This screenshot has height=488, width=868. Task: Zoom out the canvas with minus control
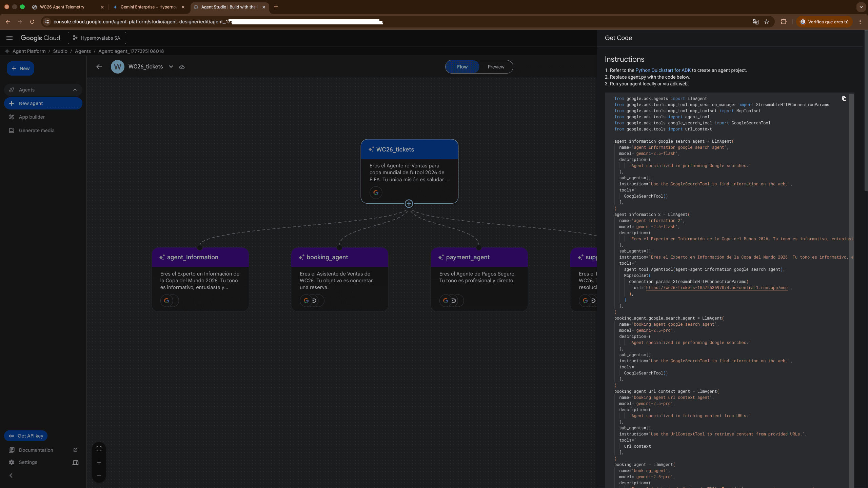[99, 476]
